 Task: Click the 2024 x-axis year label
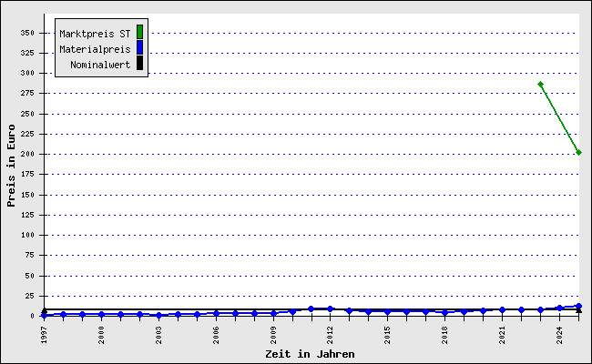pyautogui.click(x=558, y=332)
